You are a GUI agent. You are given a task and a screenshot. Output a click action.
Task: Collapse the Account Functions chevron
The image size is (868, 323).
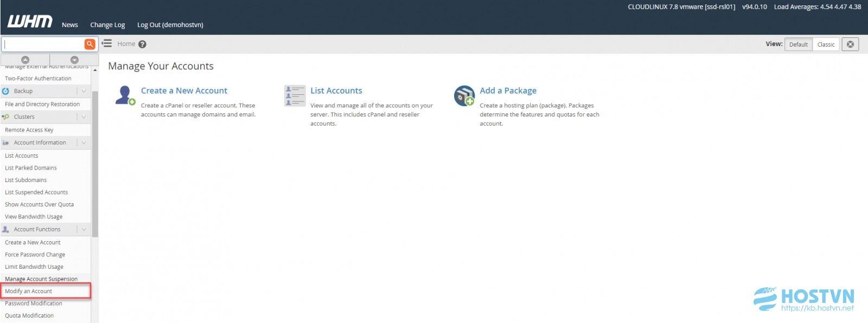click(84, 229)
